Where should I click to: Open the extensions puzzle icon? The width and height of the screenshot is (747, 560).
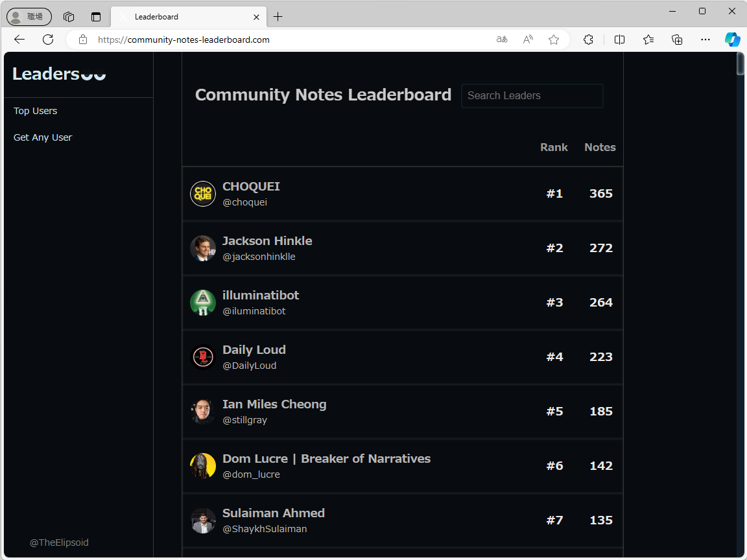588,40
